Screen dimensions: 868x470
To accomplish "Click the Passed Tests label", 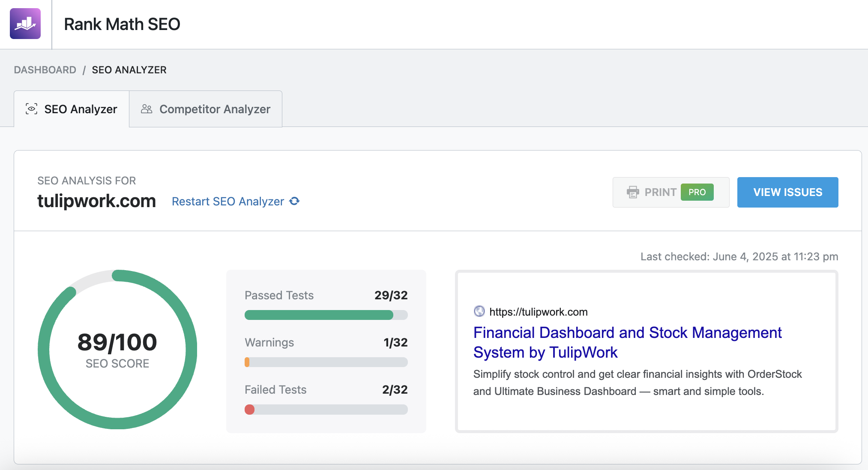I will click(x=279, y=295).
